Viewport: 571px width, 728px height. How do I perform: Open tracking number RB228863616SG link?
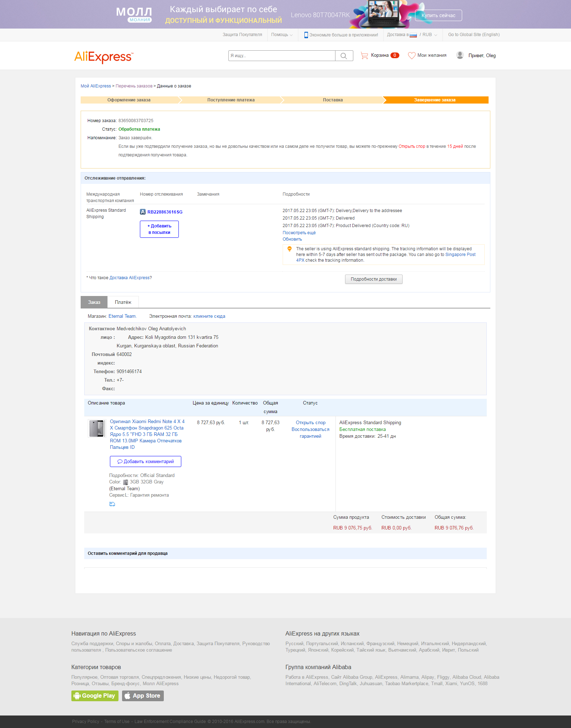pos(165,212)
